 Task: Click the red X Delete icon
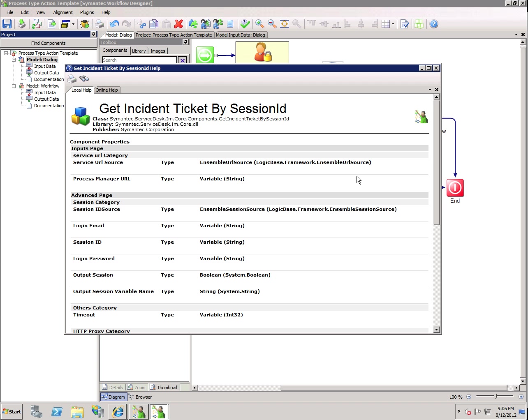click(178, 24)
